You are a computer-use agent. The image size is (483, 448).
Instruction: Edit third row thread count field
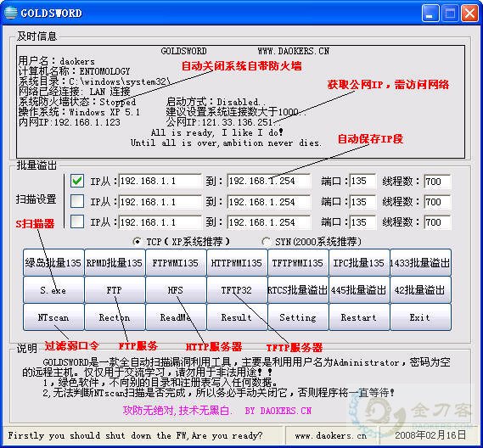pyautogui.click(x=437, y=222)
